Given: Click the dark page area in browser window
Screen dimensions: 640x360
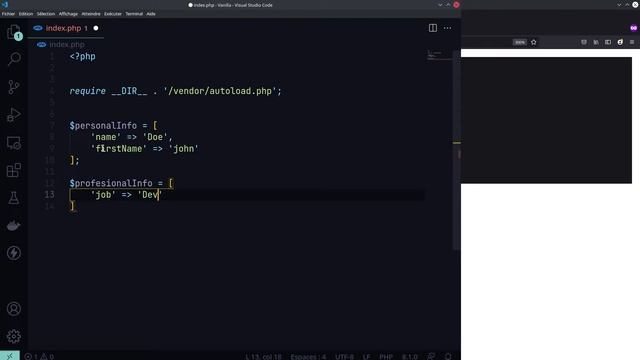Looking at the screenshot, I should click(x=547, y=120).
